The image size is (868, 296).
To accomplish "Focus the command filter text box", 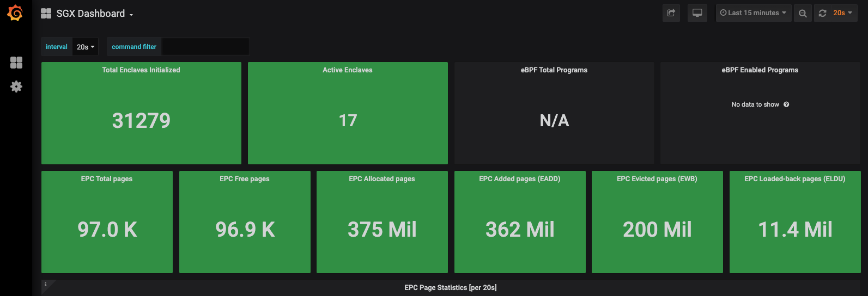I will 205,47.
